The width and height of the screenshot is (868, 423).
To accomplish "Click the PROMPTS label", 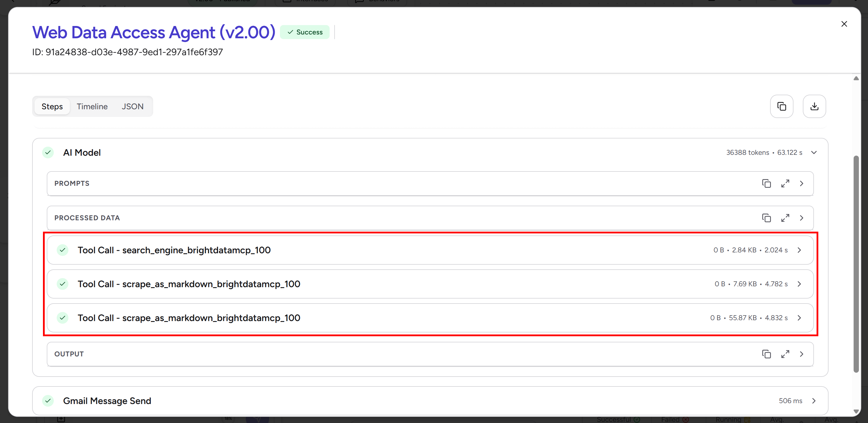I will pyautogui.click(x=72, y=183).
